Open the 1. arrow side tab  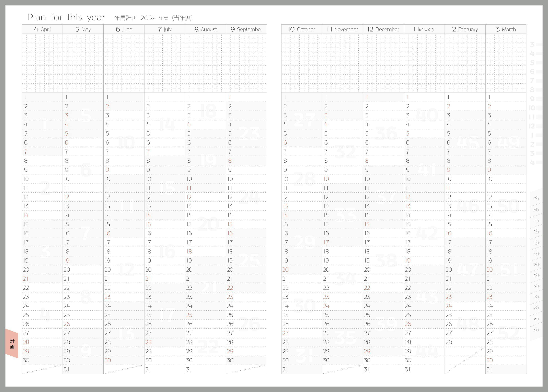536,221
